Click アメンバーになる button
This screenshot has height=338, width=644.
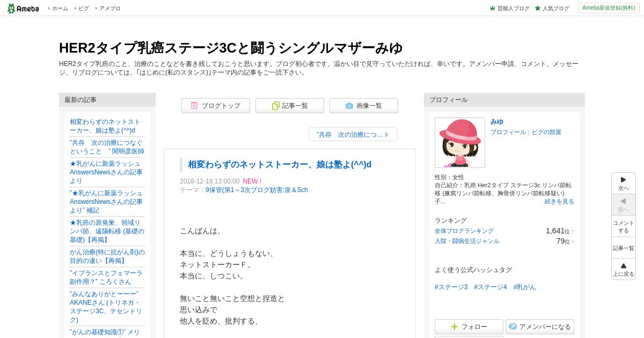pyautogui.click(x=540, y=327)
